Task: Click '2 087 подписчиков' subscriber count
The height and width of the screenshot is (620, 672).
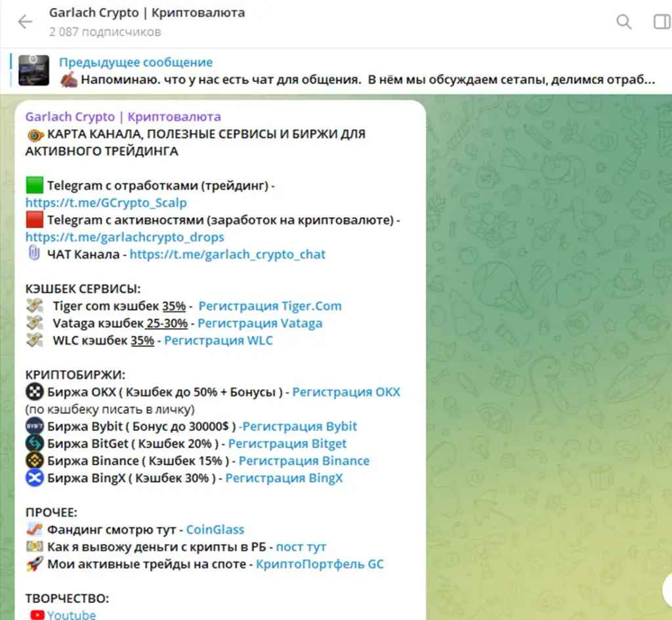Action: pyautogui.click(x=105, y=32)
